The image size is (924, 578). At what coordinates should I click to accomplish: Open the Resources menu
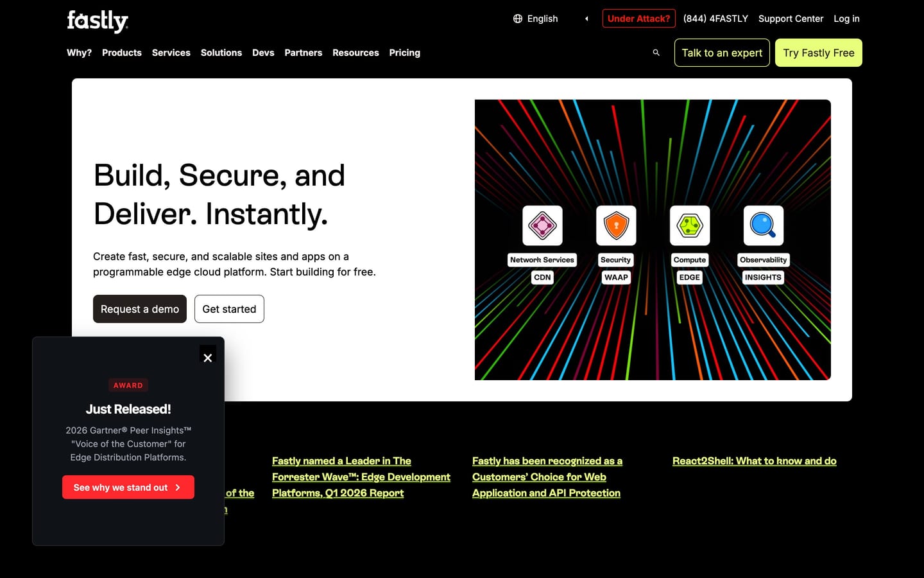(355, 53)
